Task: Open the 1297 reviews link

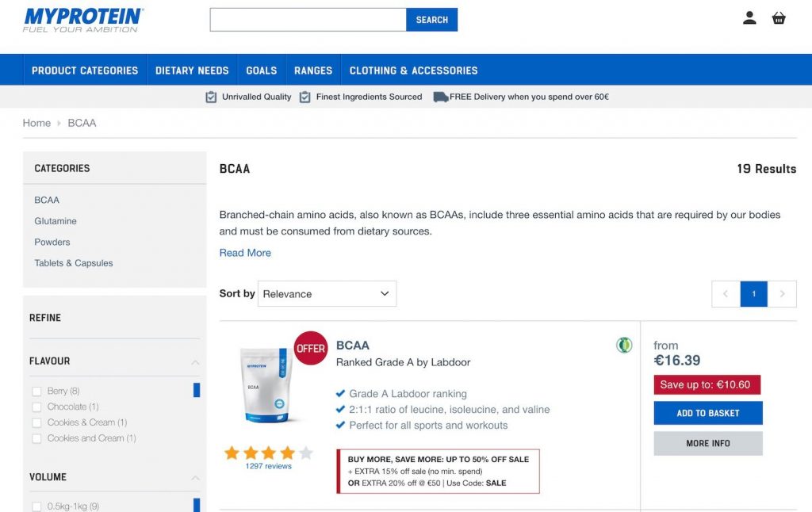Action: point(268,466)
